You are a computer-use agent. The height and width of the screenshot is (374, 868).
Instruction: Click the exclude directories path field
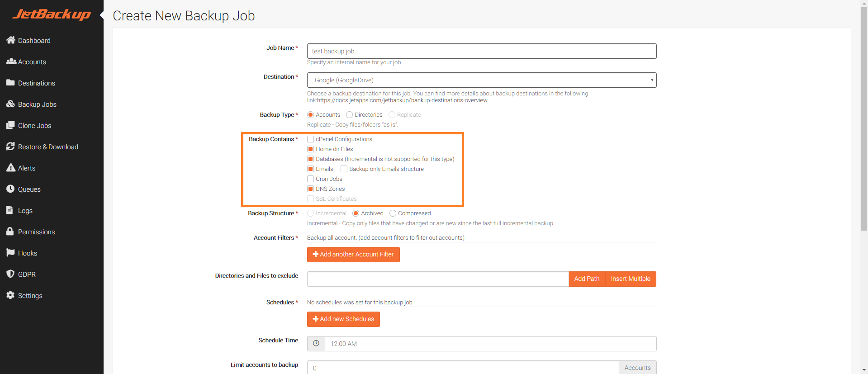click(x=438, y=279)
